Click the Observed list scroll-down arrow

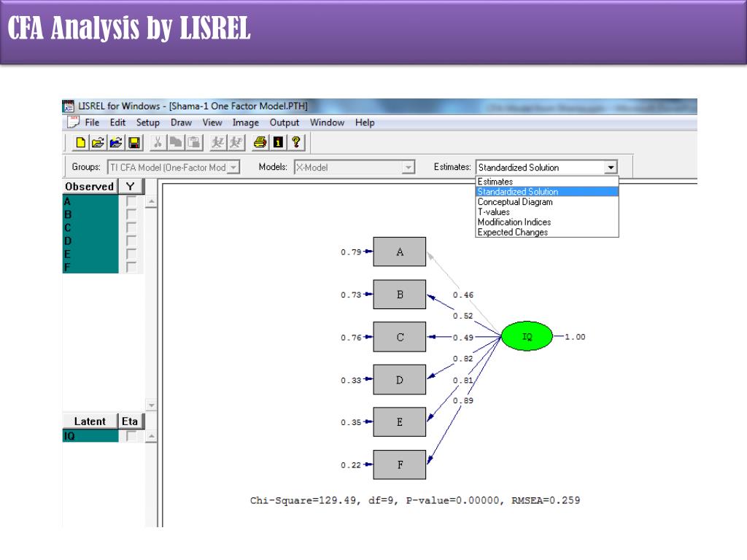151,405
